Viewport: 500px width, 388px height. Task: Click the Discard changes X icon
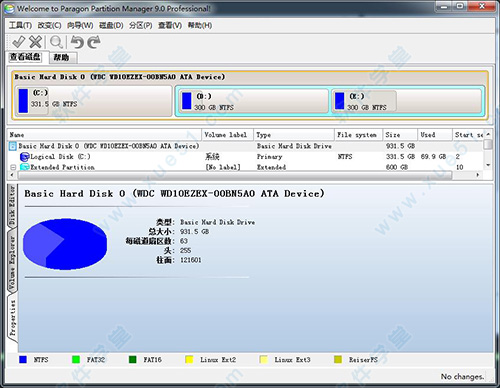(x=35, y=42)
